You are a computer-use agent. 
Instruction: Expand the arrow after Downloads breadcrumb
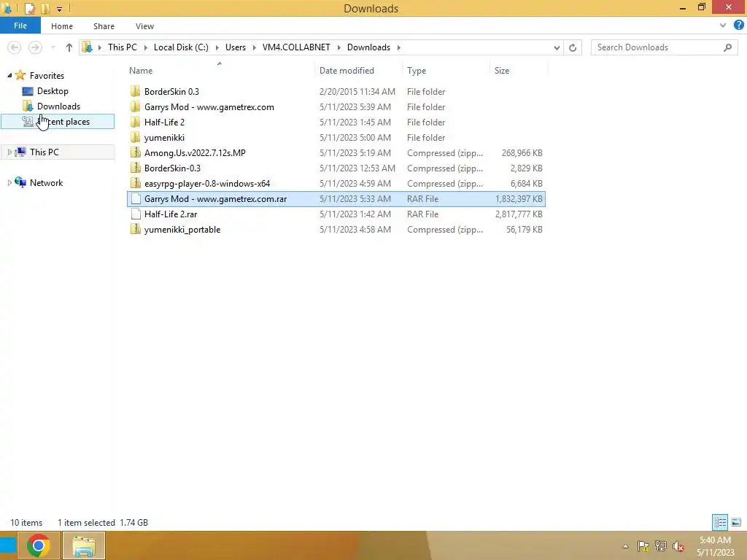[x=399, y=47]
